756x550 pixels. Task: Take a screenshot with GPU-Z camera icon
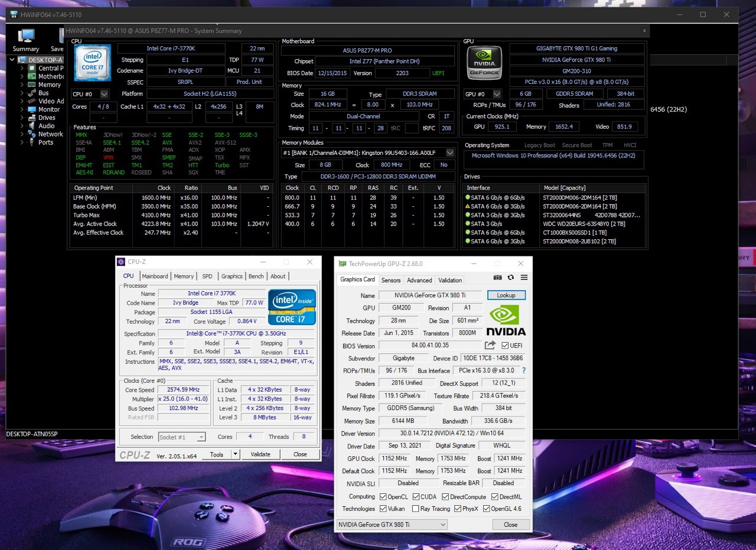(x=497, y=278)
